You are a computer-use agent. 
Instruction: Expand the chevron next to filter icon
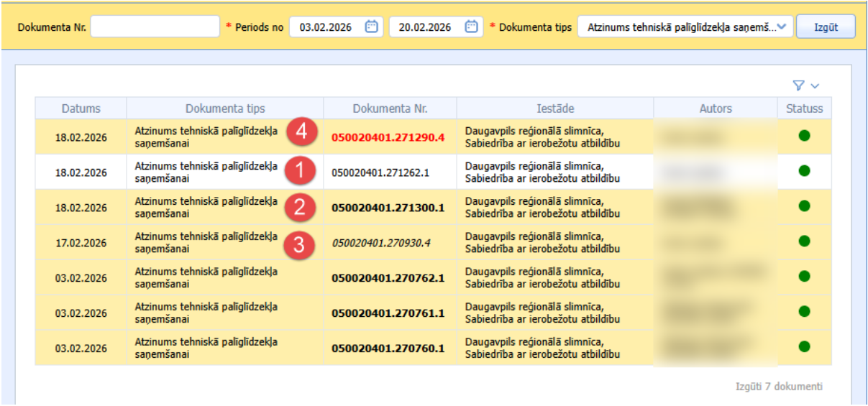[x=815, y=86]
